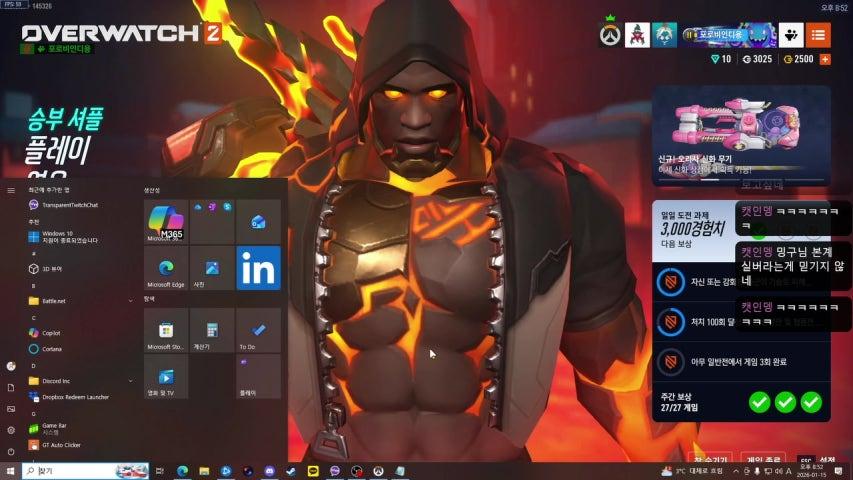Open the 플레이 tile
The width and height of the screenshot is (853, 480).
258,377
